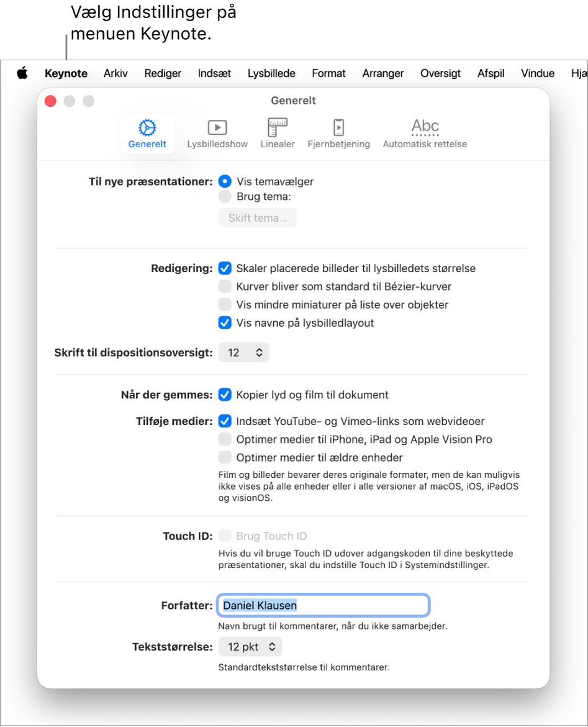Open the Skrift til dispositionsoversigt size dropdown
588x727 pixels.
(244, 352)
